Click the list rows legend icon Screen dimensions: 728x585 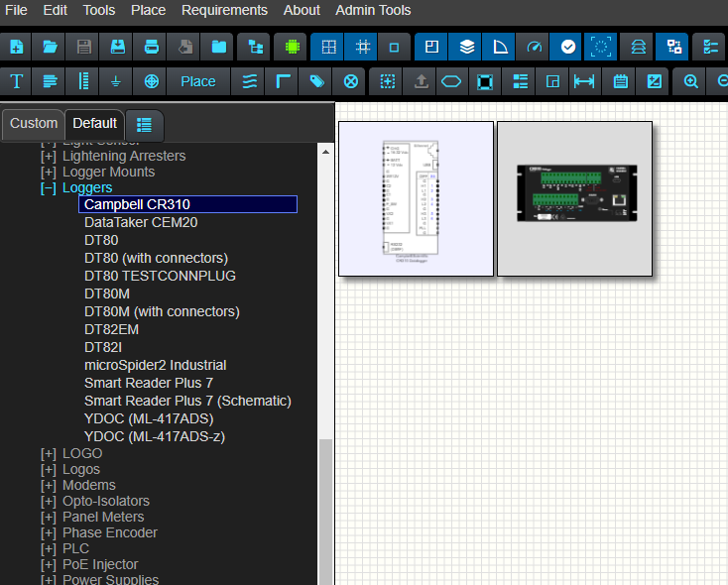point(520,81)
